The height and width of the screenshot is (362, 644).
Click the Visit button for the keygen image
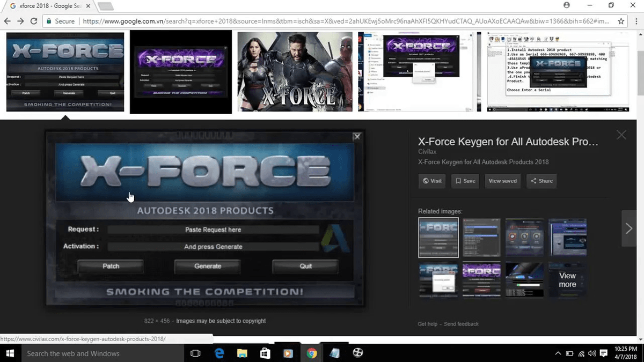pyautogui.click(x=431, y=181)
